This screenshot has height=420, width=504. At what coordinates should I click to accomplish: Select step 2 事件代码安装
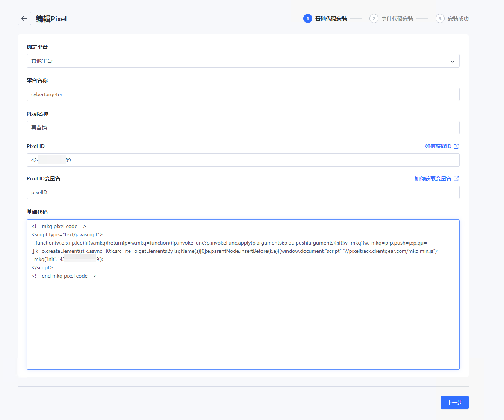391,18
